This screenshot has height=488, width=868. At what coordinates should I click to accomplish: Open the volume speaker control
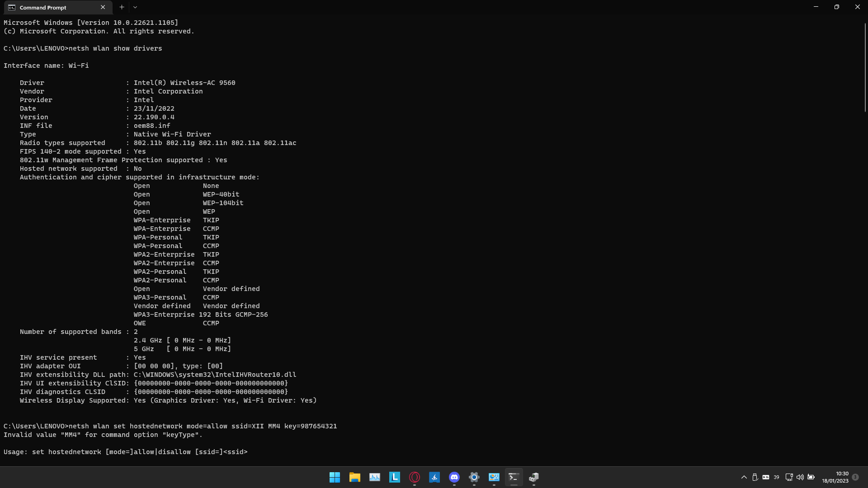coord(800,477)
